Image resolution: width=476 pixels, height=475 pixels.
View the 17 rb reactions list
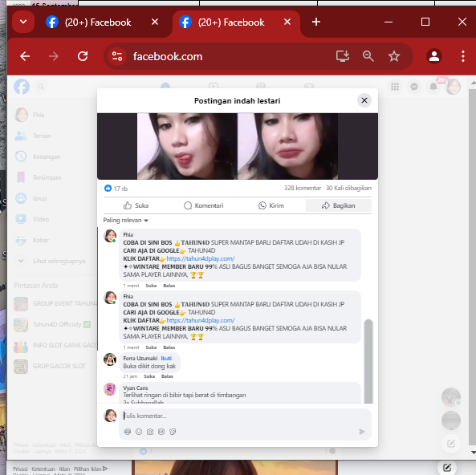(116, 189)
